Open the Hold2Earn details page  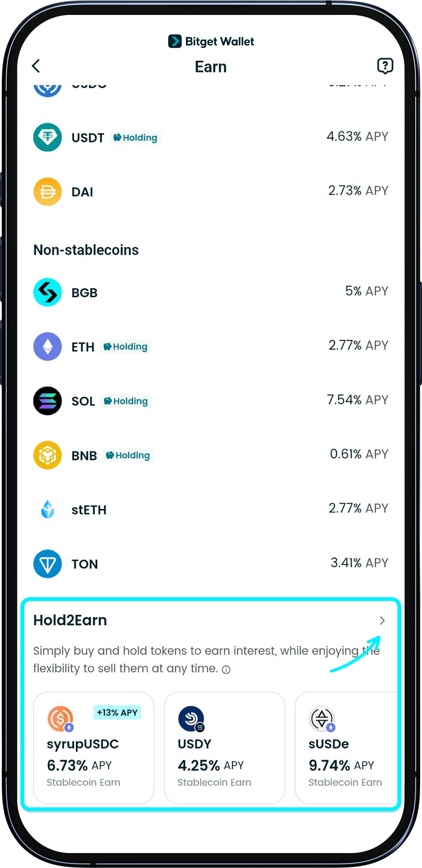70,620
